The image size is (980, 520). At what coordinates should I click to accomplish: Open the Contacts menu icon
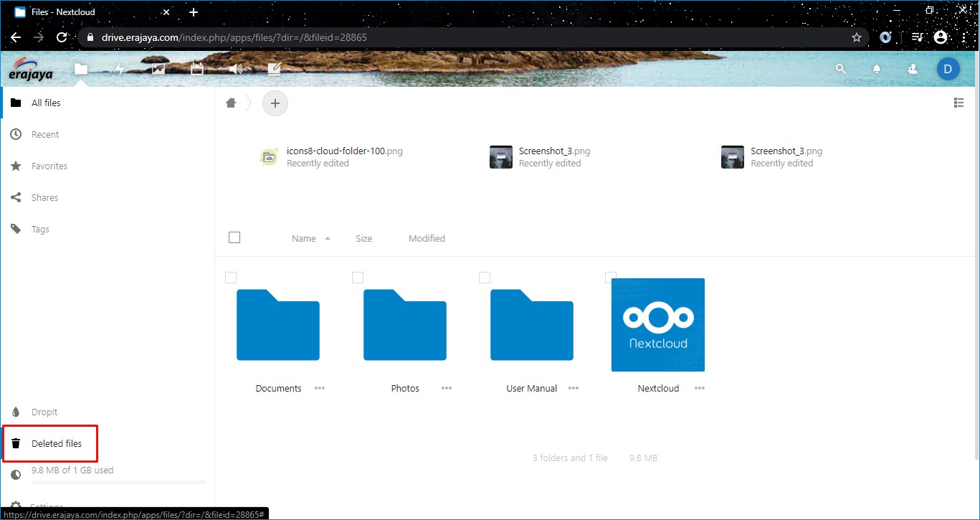913,69
